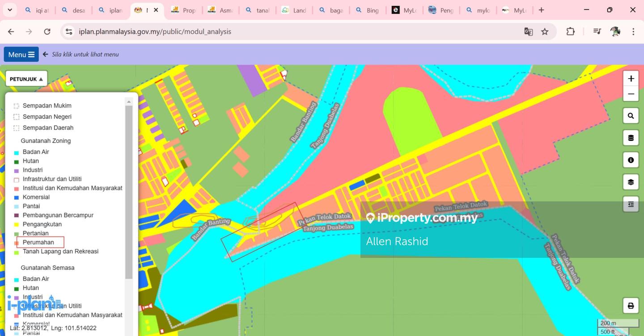Zoom in on the map

point(631,79)
